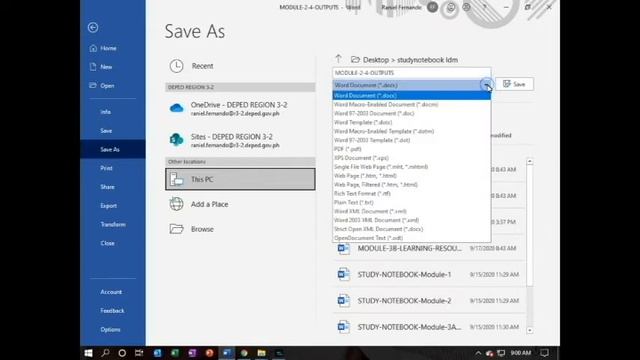Open the Windows Start menu
This screenshot has height=360, width=640.
(x=88, y=353)
